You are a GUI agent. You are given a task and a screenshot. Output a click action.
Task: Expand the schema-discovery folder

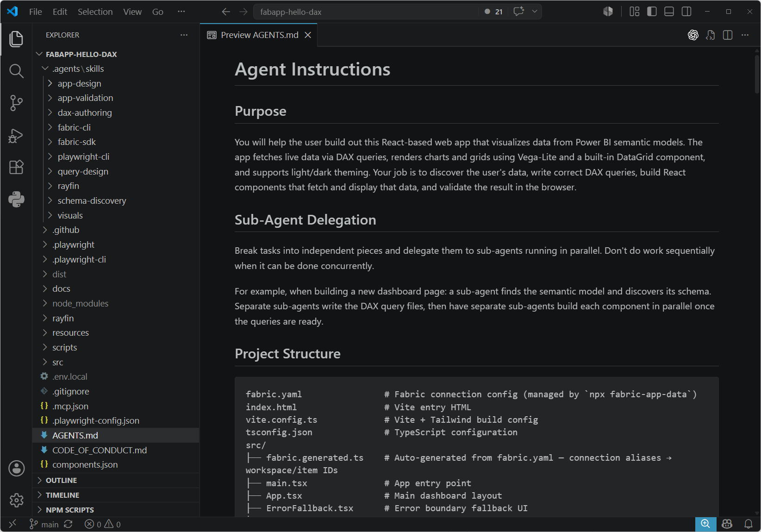pyautogui.click(x=116, y=201)
